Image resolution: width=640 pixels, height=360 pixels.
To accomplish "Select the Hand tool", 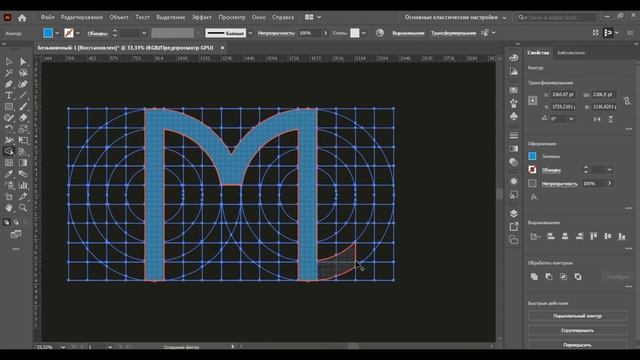I will pyautogui.click(x=9, y=208).
